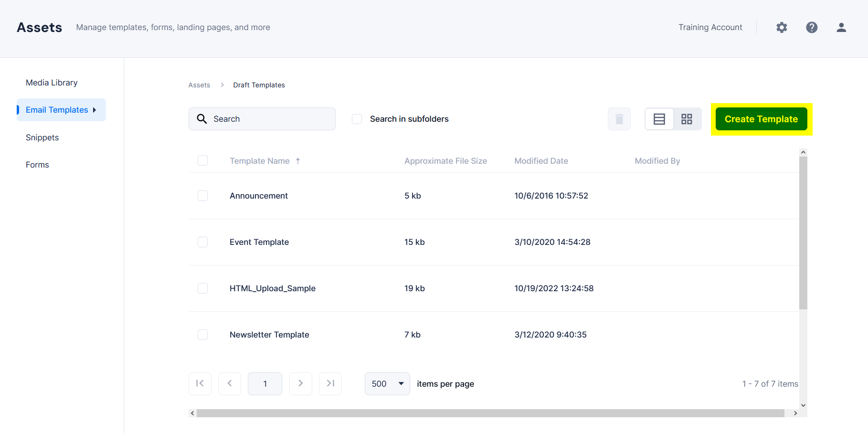Click the Create Template button
868x433 pixels.
[x=762, y=119]
